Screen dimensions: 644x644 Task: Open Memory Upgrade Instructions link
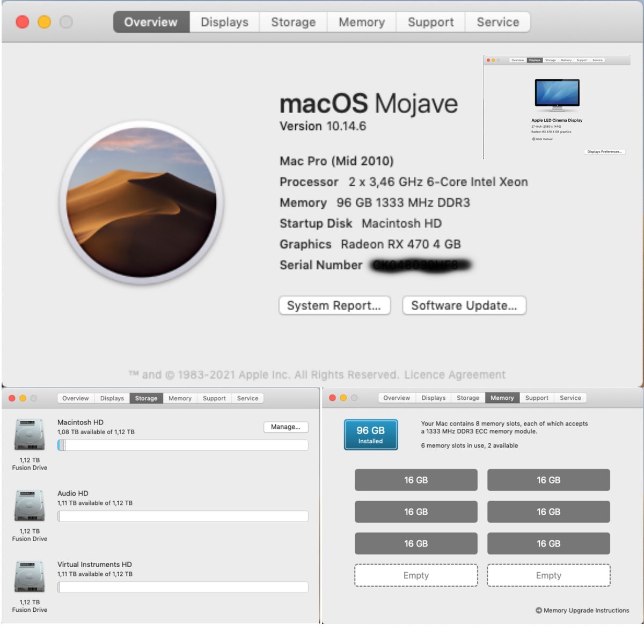coord(586,610)
